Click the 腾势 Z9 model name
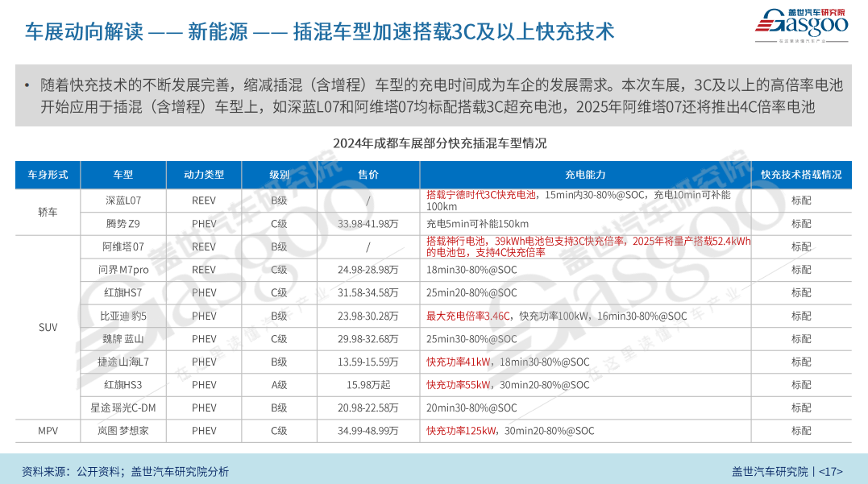 [x=123, y=223]
